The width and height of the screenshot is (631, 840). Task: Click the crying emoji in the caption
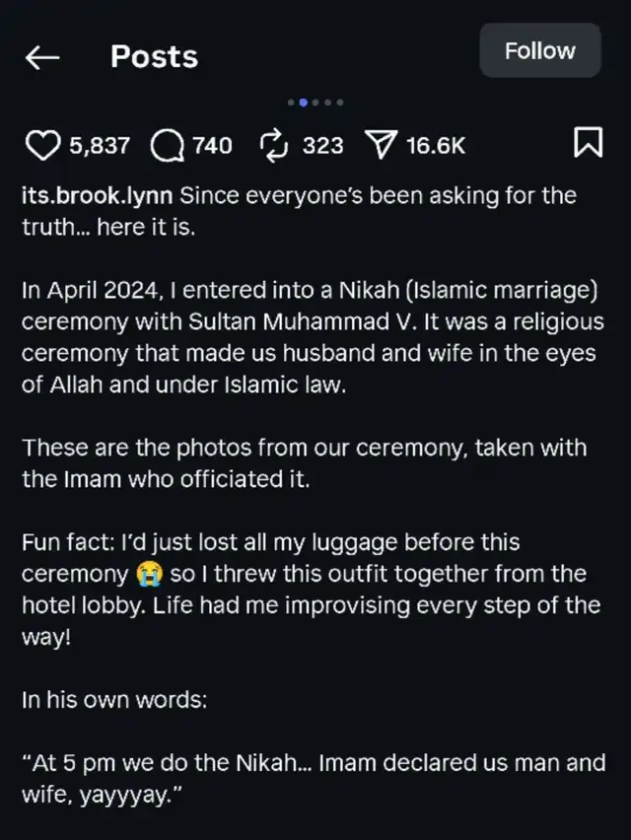click(x=146, y=574)
